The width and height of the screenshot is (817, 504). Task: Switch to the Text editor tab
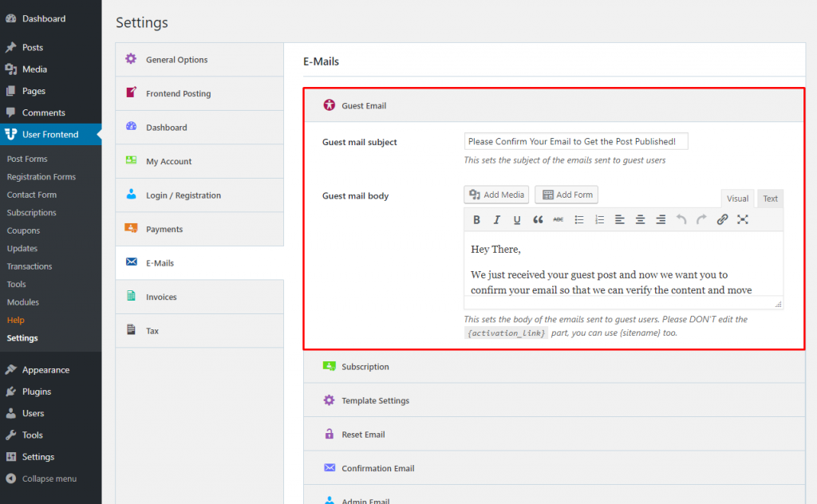769,198
